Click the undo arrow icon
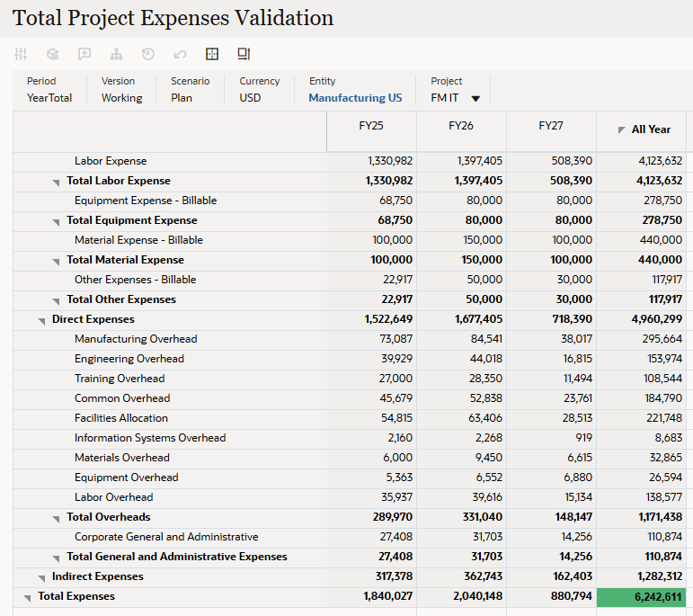Image resolution: width=693 pixels, height=616 pixels. pos(180,54)
